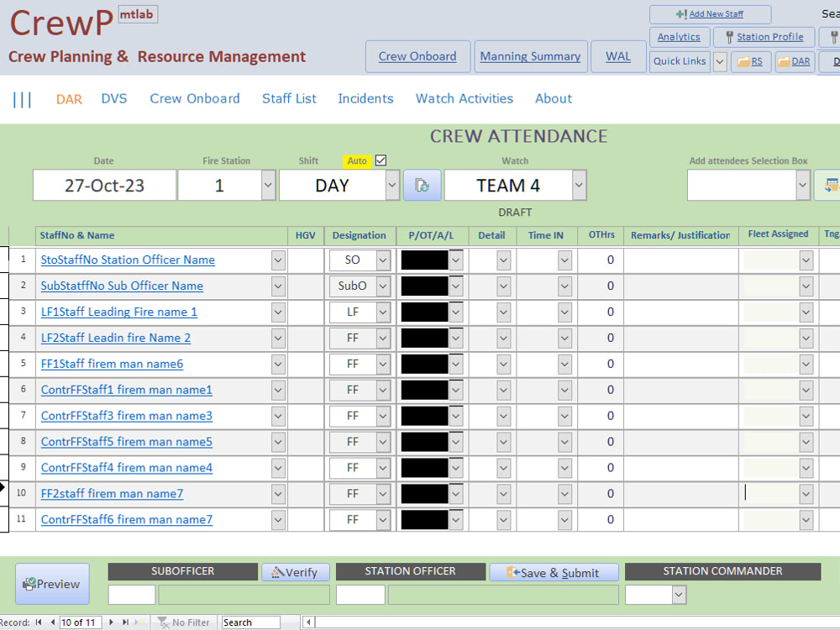The image size is (840, 630).
Task: Open the Designation dropdown for row 1
Action: point(382,260)
